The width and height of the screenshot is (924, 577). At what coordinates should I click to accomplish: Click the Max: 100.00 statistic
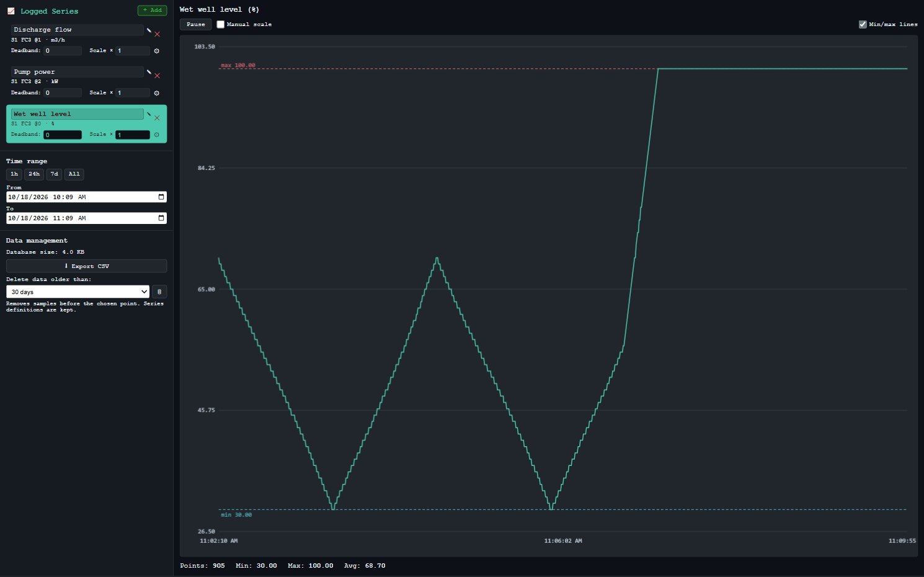pos(311,566)
